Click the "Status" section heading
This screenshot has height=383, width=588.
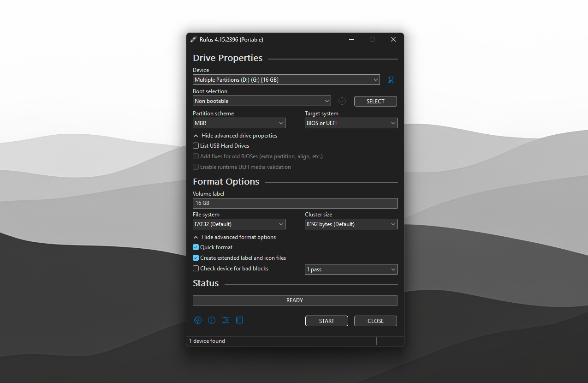pos(206,283)
